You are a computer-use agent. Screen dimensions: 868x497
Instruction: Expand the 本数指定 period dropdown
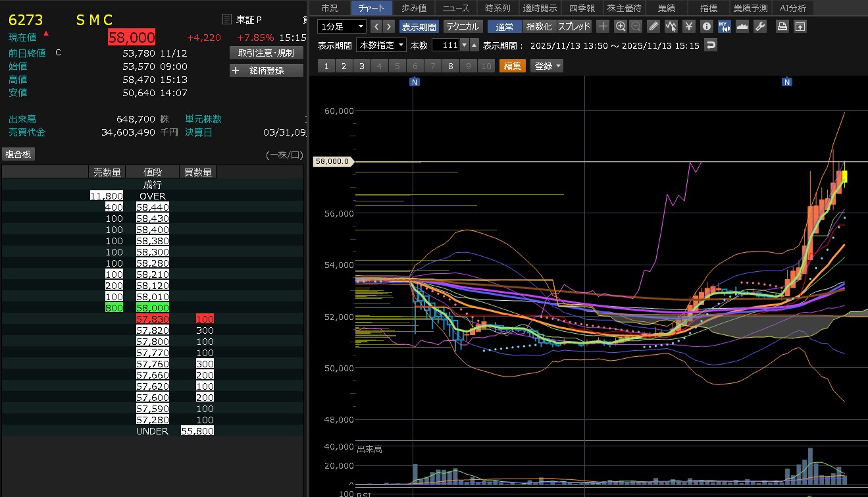pos(381,45)
